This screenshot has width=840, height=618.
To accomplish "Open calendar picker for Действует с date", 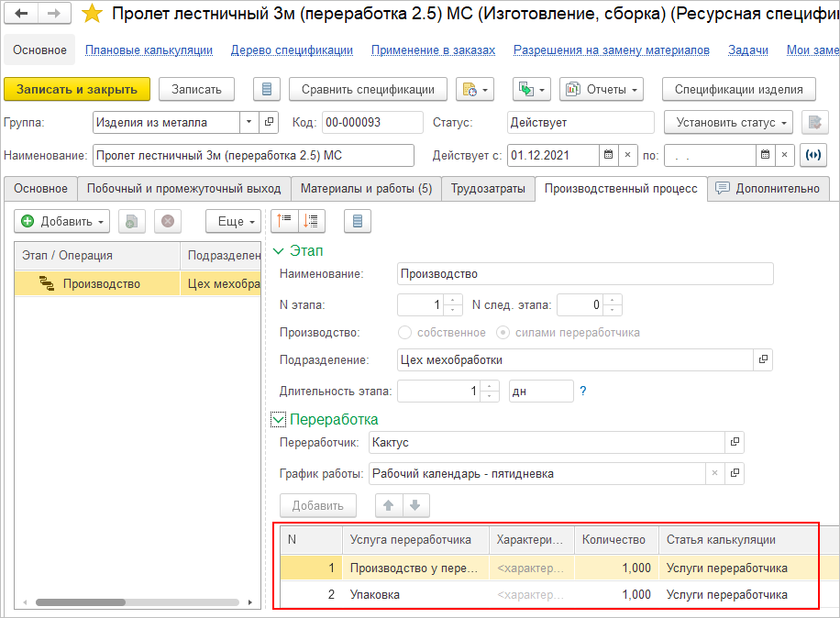I will pyautogui.click(x=608, y=155).
